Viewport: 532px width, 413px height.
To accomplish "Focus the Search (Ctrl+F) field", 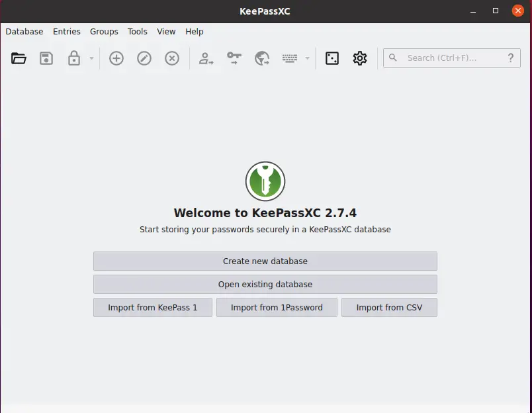I will [451, 58].
